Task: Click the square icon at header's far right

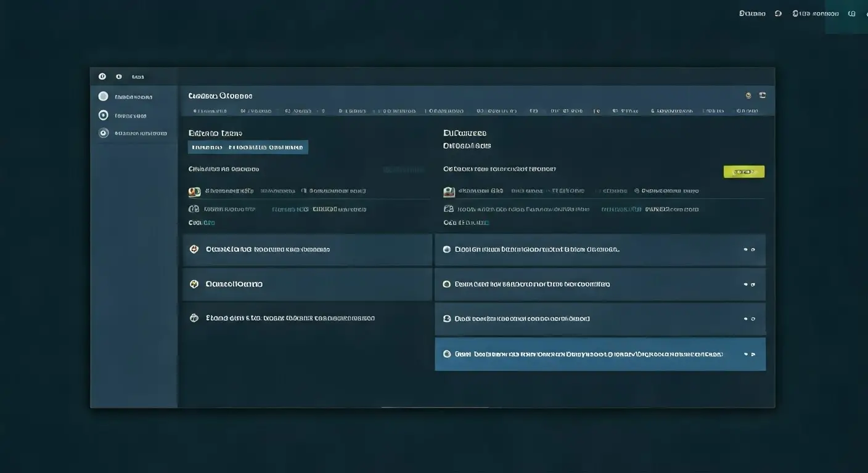Action: tap(763, 95)
